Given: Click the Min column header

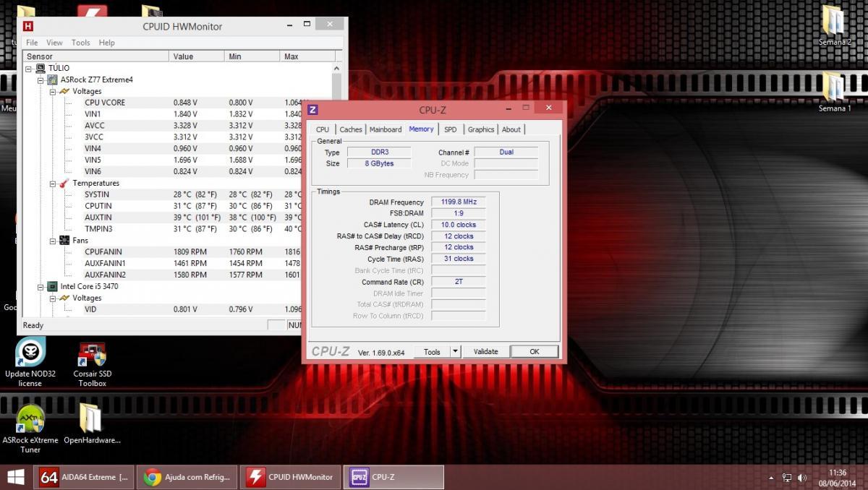Looking at the screenshot, I should click(x=252, y=56).
